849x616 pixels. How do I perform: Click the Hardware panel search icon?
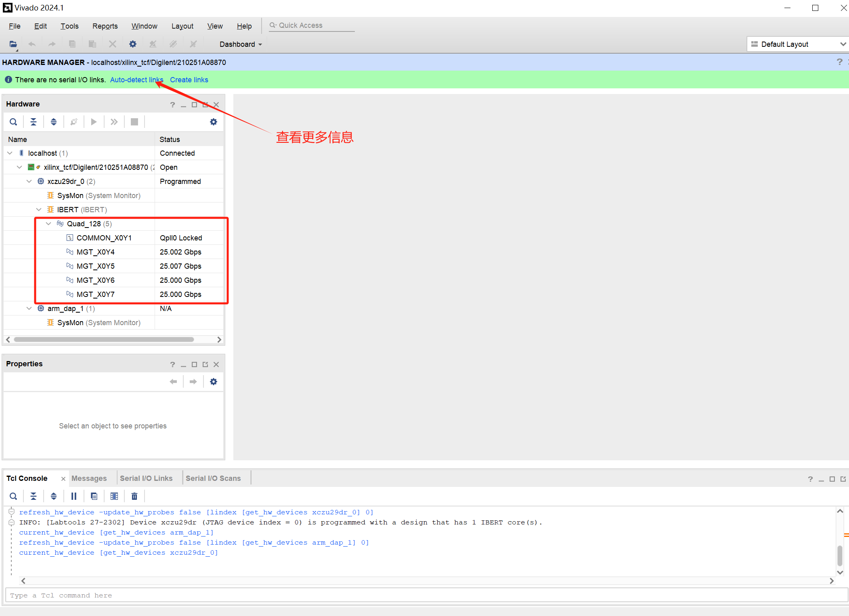pyautogui.click(x=13, y=122)
